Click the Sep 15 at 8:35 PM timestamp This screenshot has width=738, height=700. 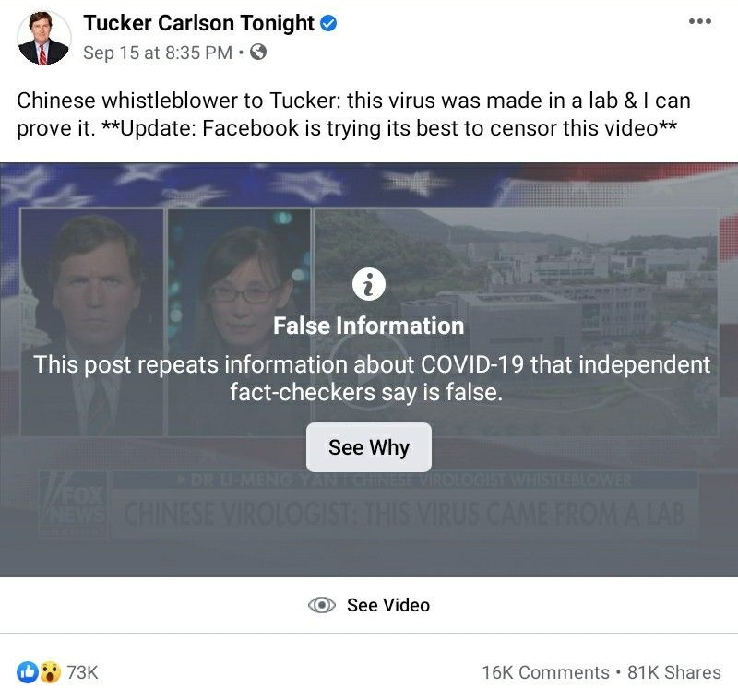pos(157,53)
